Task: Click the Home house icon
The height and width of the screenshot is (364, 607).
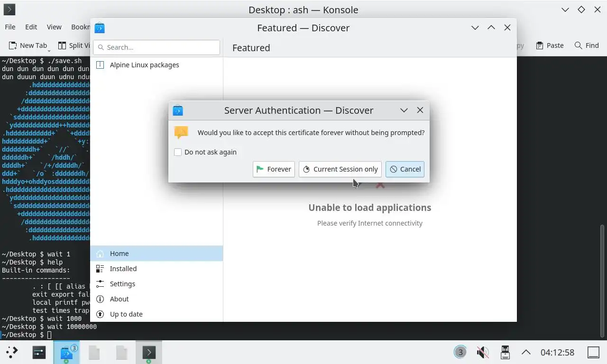Action: 100,254
